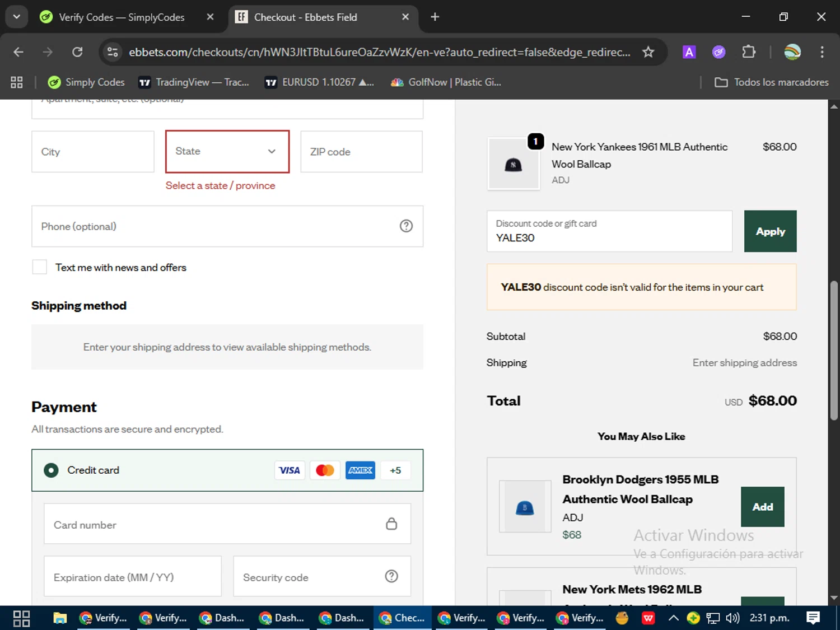Viewport: 840px width, 630px height.
Task: Click the first Dash... taskbar button
Action: pos(222,618)
